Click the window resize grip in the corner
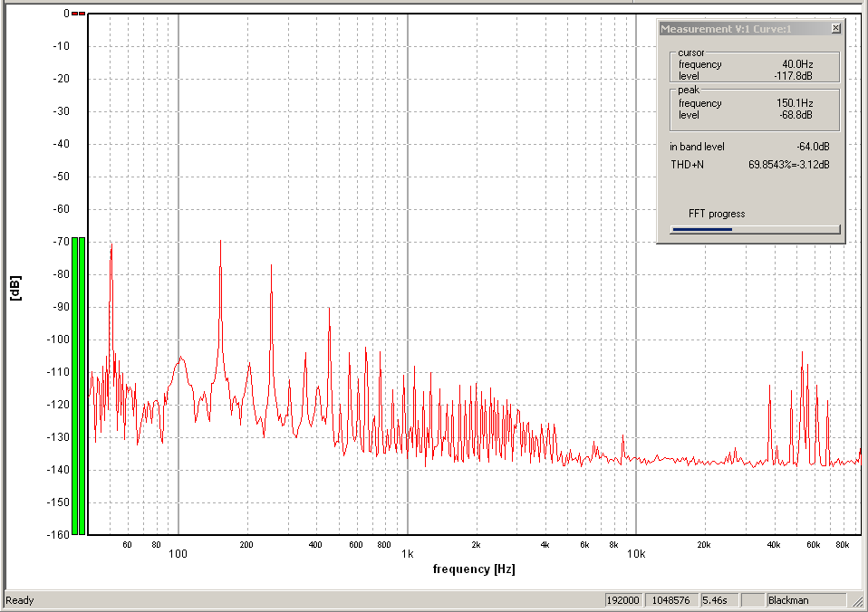The image size is (868, 612). [x=858, y=601]
